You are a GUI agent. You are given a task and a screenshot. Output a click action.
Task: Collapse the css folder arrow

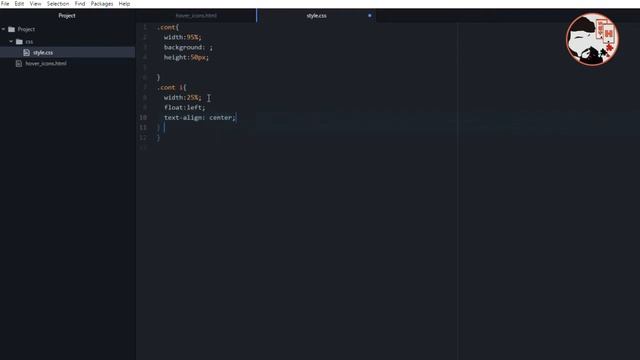[x=11, y=41]
